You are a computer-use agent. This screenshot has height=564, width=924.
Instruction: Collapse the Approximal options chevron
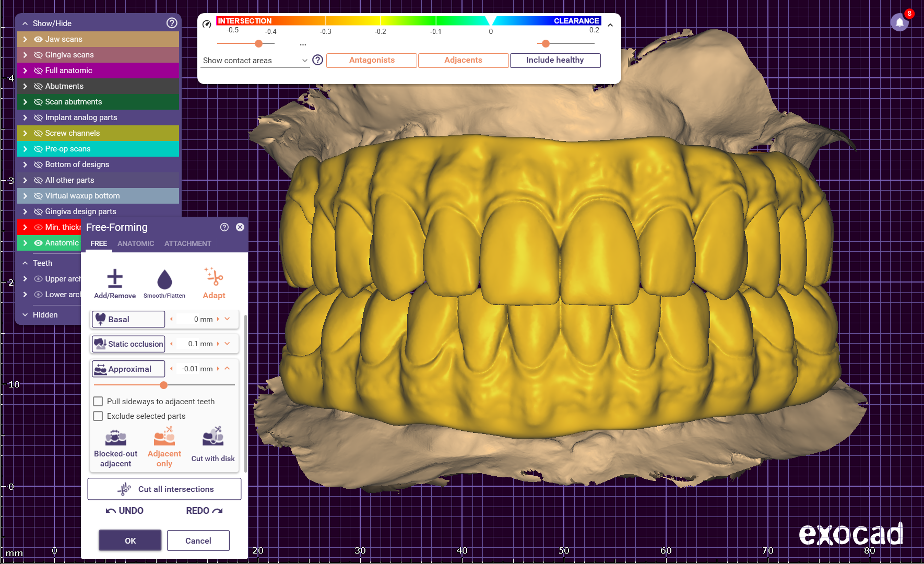click(x=227, y=369)
